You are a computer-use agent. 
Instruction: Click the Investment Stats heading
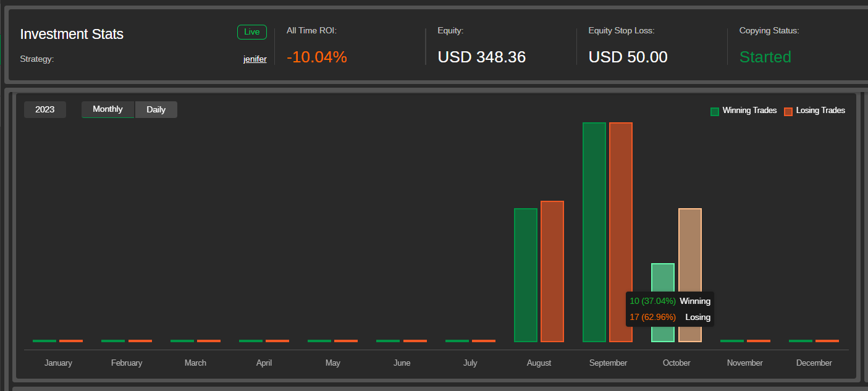click(72, 34)
